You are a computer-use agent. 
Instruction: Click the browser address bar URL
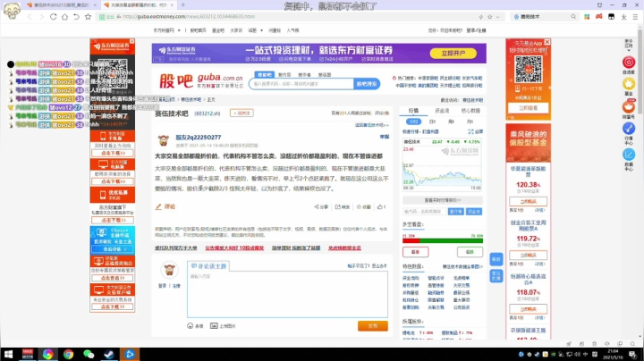coord(189,17)
